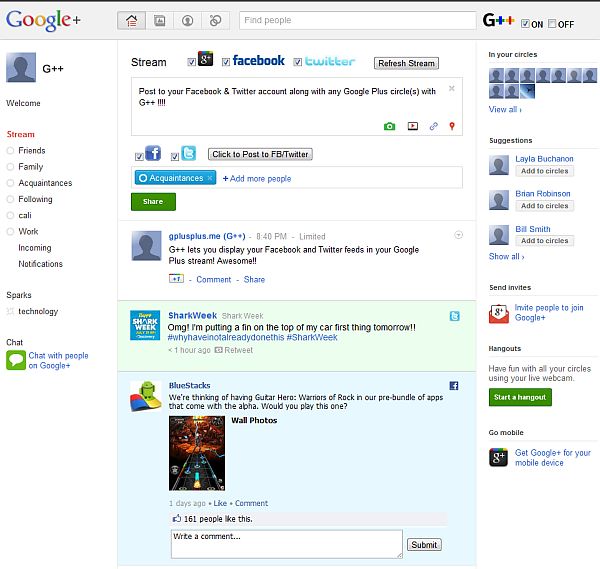Start a hangout

[520, 397]
